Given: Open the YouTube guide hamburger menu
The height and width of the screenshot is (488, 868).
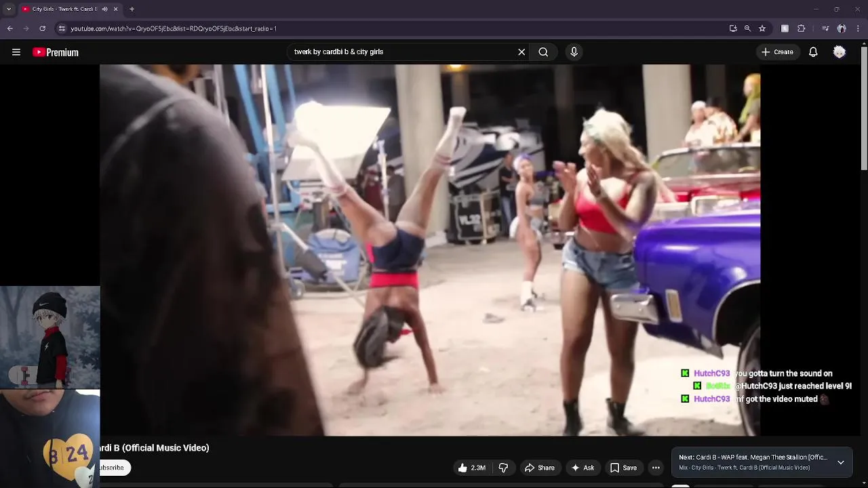Looking at the screenshot, I should 16,52.
